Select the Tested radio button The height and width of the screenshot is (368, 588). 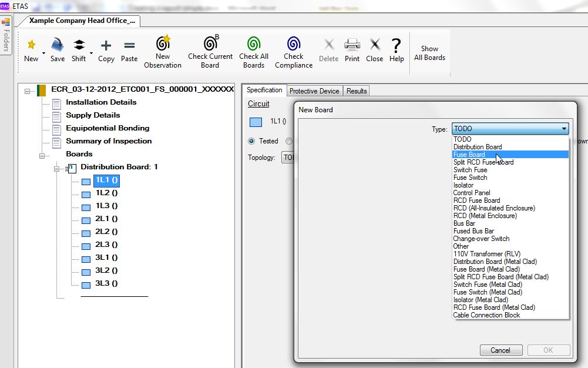(x=251, y=141)
